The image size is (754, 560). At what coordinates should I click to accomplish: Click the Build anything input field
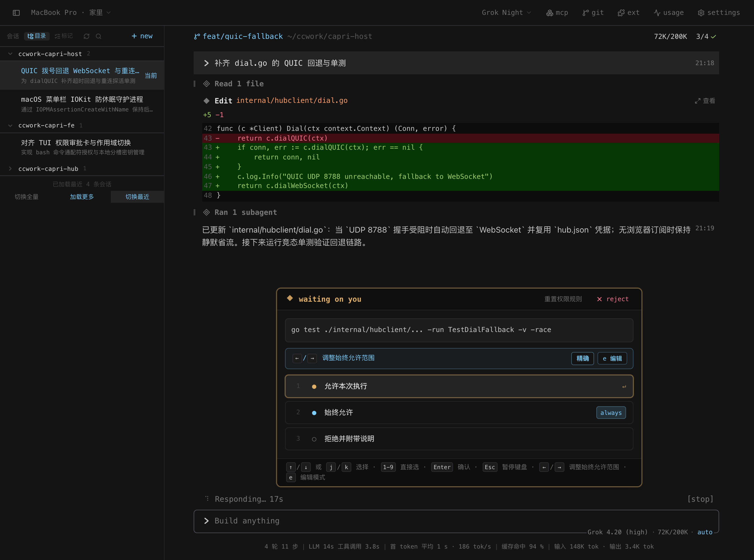point(456,521)
